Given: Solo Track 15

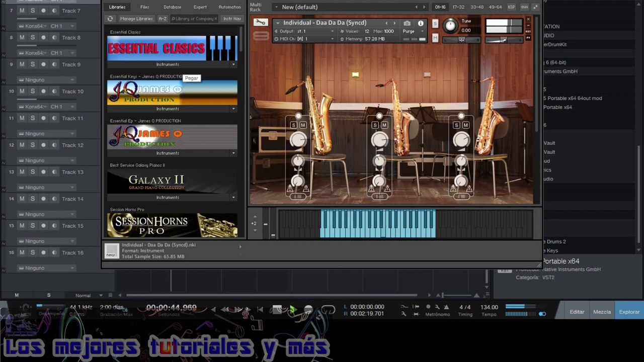Looking at the screenshot, I should [x=33, y=226].
